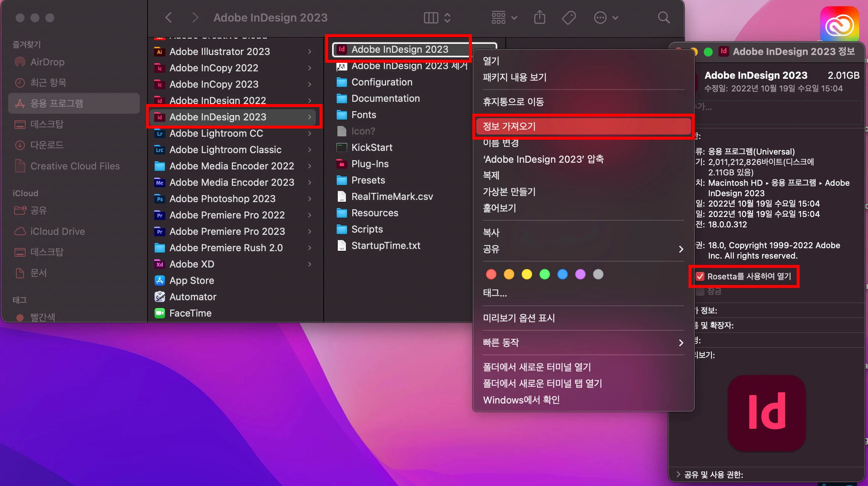The height and width of the screenshot is (486, 868).
Task: Click the Share icon in Finder toolbar
Action: tap(540, 17)
